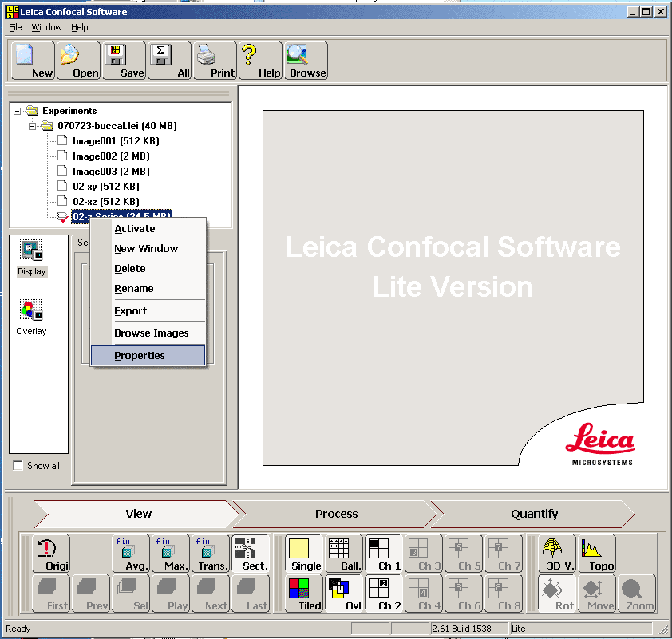Select the Display icon in the side panel
Image resolution: width=672 pixels, height=639 pixels.
pyautogui.click(x=32, y=258)
